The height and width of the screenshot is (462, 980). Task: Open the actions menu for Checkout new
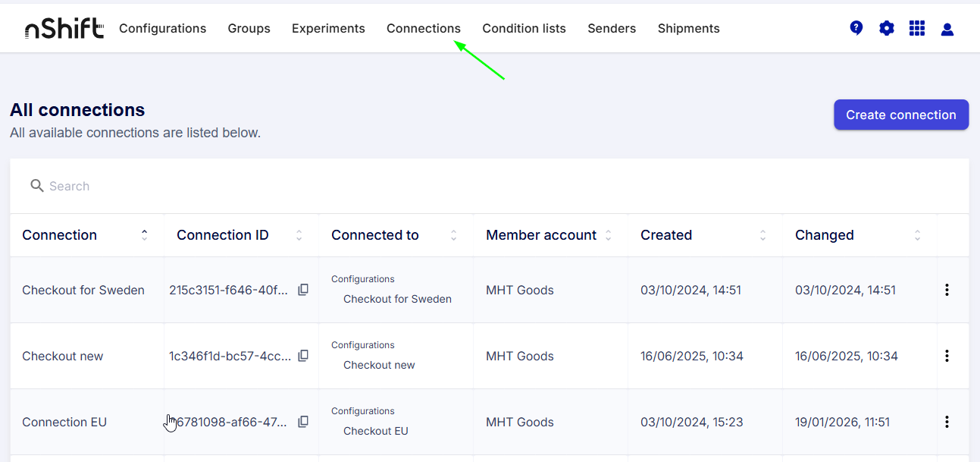pyautogui.click(x=947, y=356)
